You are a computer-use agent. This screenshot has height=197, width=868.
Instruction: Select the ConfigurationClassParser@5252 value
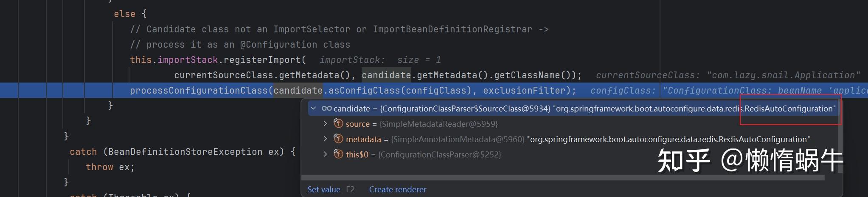(x=440, y=154)
